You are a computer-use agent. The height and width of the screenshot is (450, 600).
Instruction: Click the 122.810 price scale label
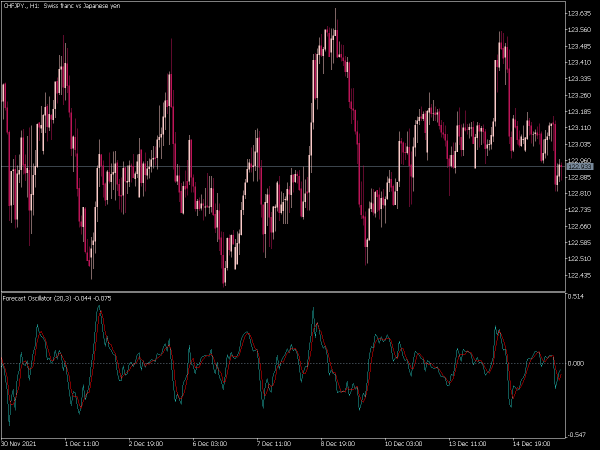pos(579,194)
